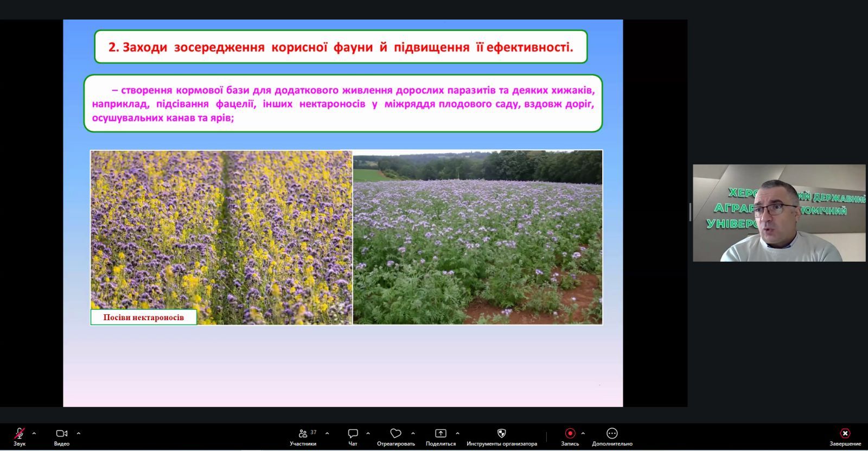Open the Дополнительно more options icon

coord(612,434)
